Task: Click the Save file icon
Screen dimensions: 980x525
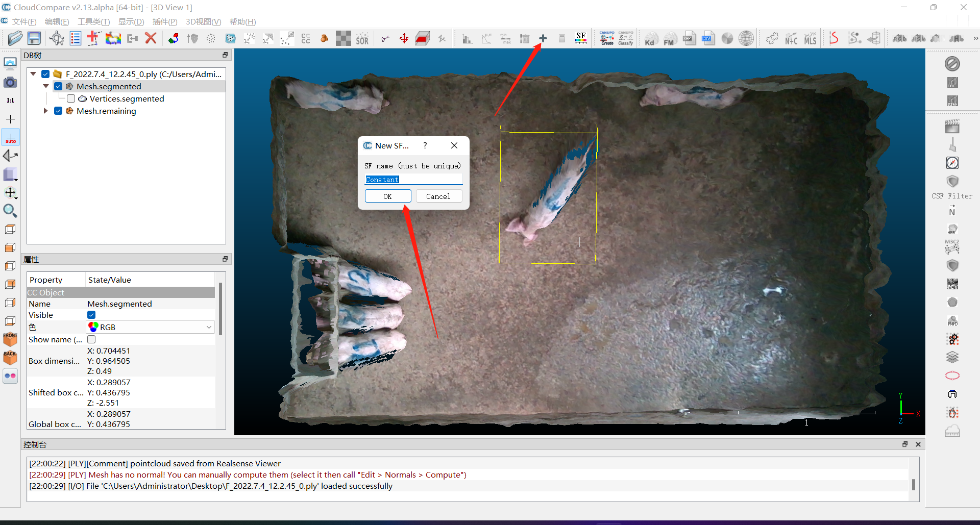Action: 34,38
